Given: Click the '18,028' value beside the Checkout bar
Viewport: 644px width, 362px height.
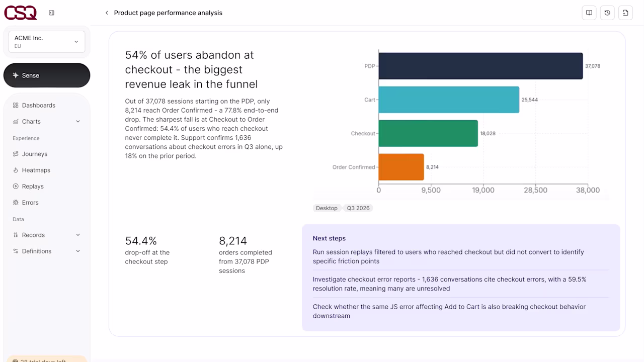Looking at the screenshot, I should [x=488, y=134].
